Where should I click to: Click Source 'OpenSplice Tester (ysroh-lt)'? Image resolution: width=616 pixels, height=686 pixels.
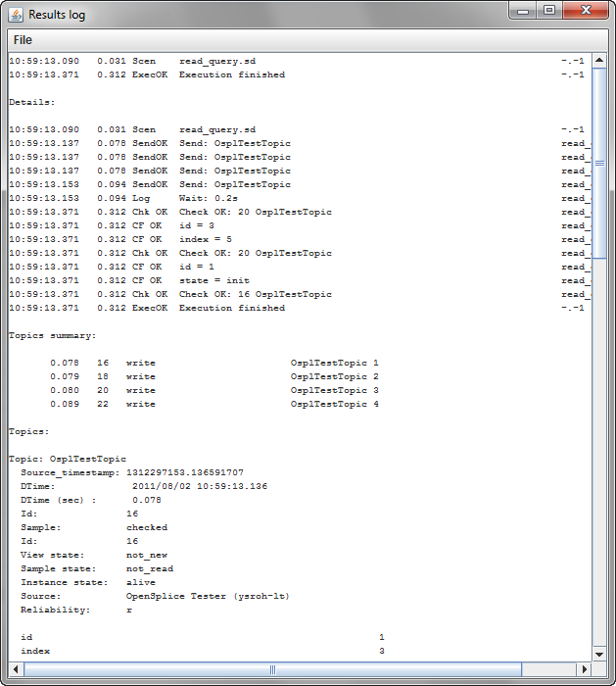(208, 596)
